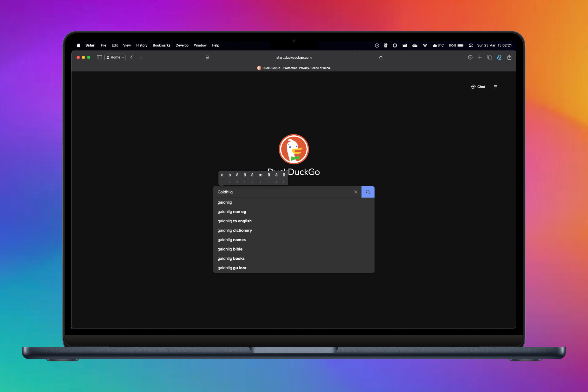588x392 pixels.
Task: Pick accent option ā (9)
Action: (284, 178)
